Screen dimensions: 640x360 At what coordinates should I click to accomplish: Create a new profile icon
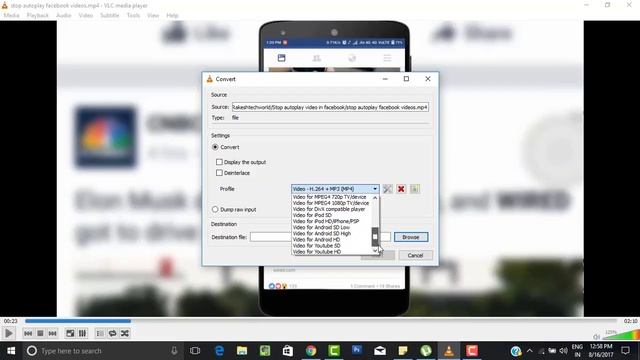coord(415,189)
